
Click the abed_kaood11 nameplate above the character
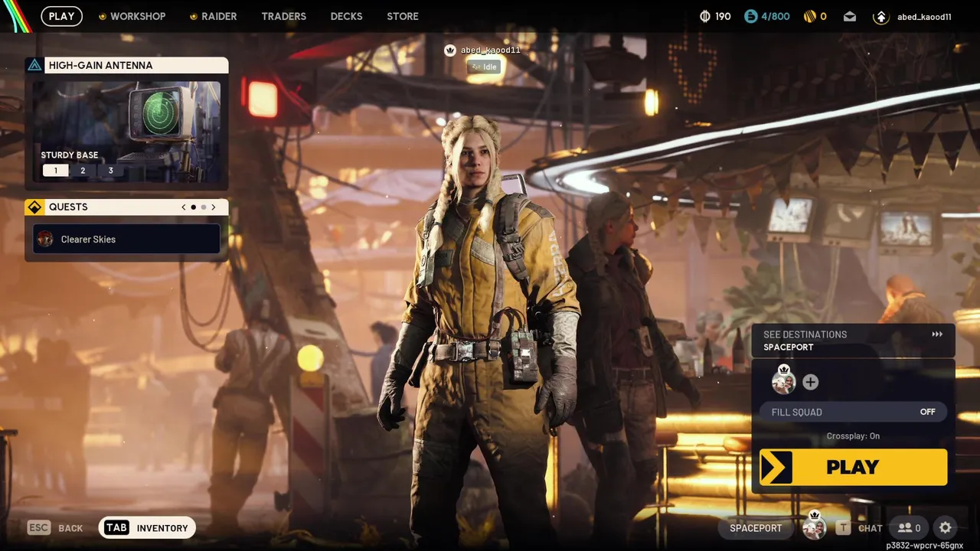point(491,51)
